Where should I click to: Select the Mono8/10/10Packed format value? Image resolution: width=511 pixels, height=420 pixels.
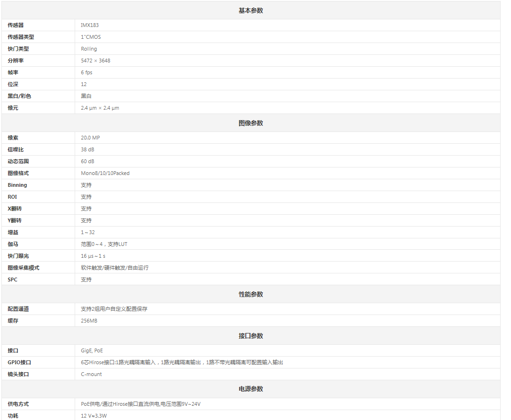pyautogui.click(x=105, y=173)
